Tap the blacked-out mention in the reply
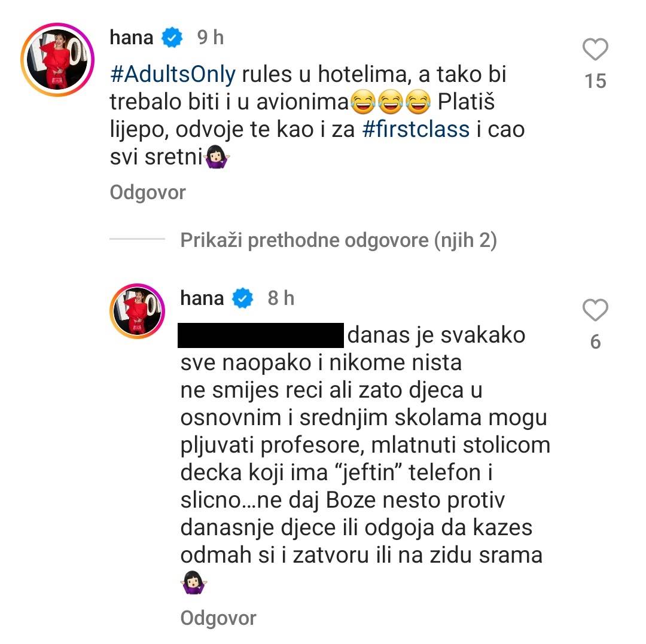The image size is (646, 644). (260, 335)
